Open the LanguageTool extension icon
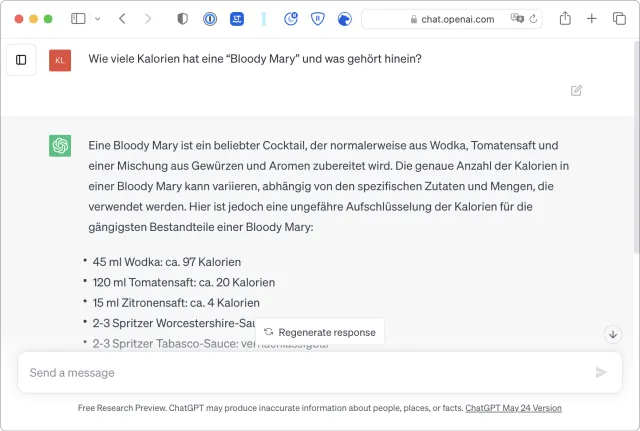The height and width of the screenshot is (431, 640). pos(237,19)
